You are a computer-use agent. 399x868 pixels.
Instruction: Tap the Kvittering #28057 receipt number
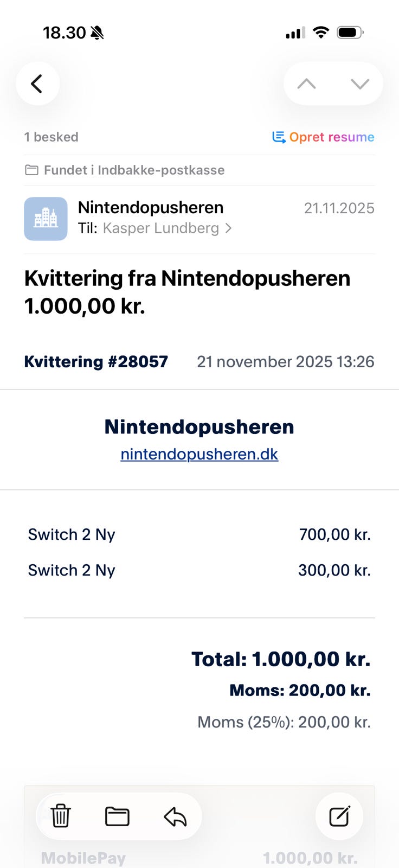click(x=96, y=362)
